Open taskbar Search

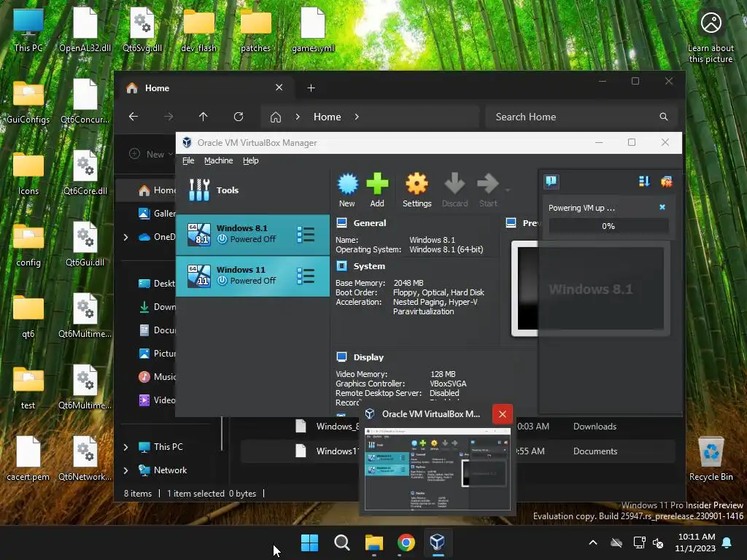[x=342, y=542]
